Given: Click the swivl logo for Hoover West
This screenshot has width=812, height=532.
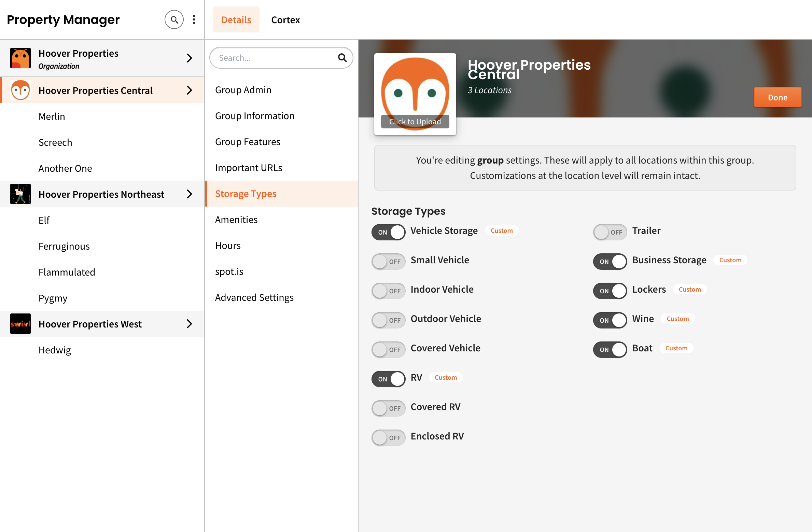Looking at the screenshot, I should (20, 324).
